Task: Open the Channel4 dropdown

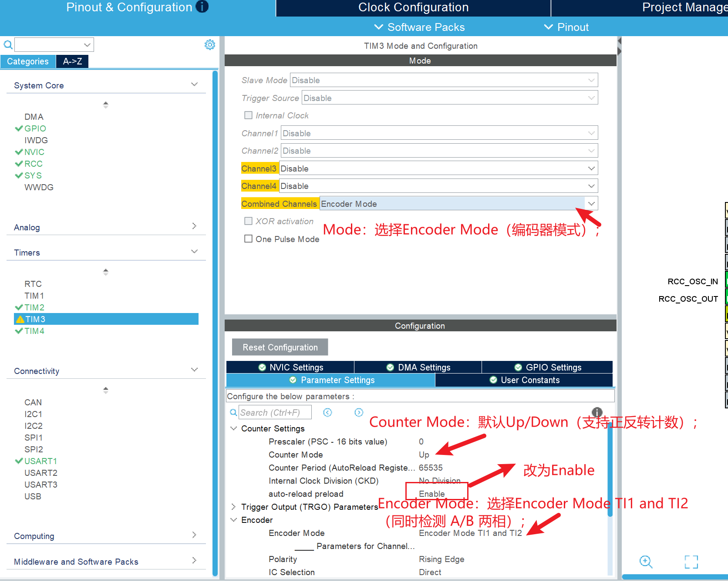Action: point(438,186)
